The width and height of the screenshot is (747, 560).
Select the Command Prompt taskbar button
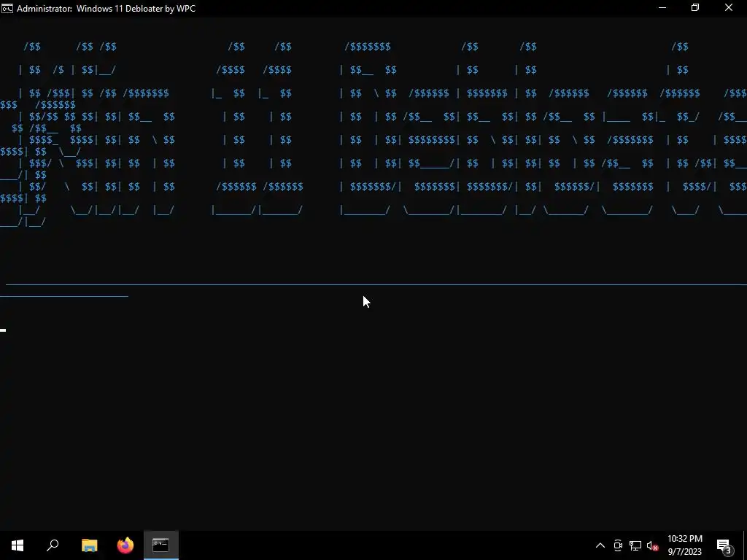pyautogui.click(x=161, y=545)
